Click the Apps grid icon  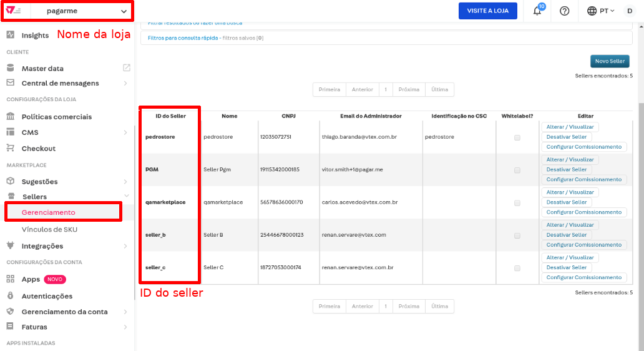pyautogui.click(x=11, y=279)
